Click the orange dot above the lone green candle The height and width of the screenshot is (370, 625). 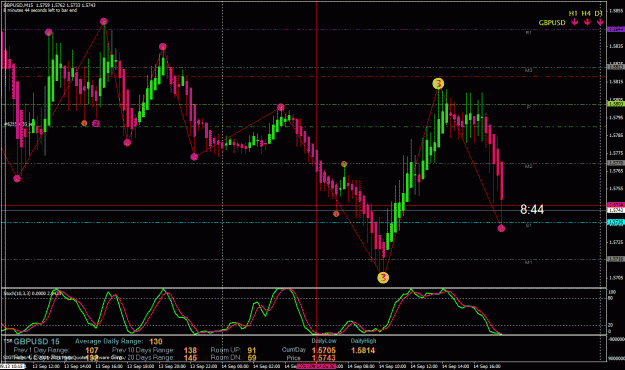pyautogui.click(x=344, y=164)
